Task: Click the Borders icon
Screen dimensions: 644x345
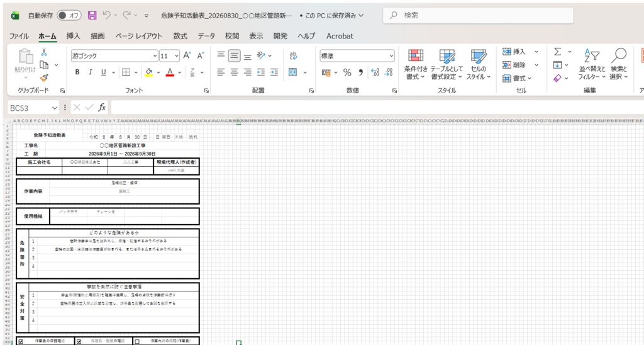Action: pos(126,72)
